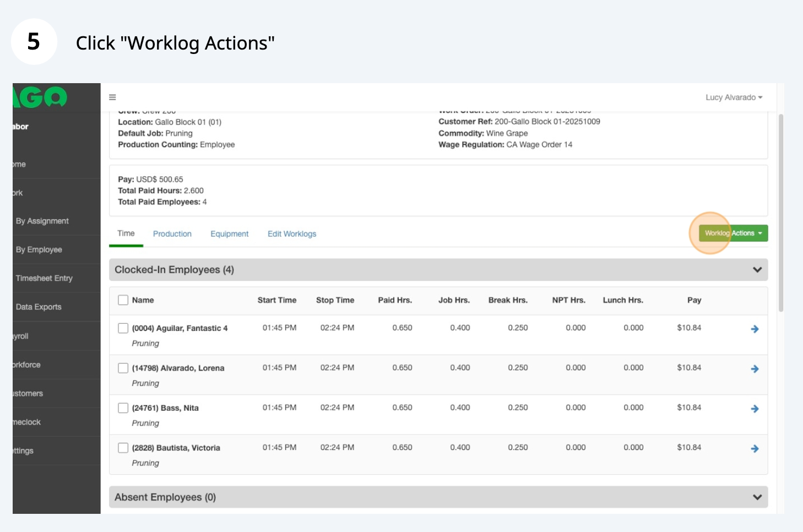
Task: Open details arrow for Bautista, Victoria
Action: [755, 449]
